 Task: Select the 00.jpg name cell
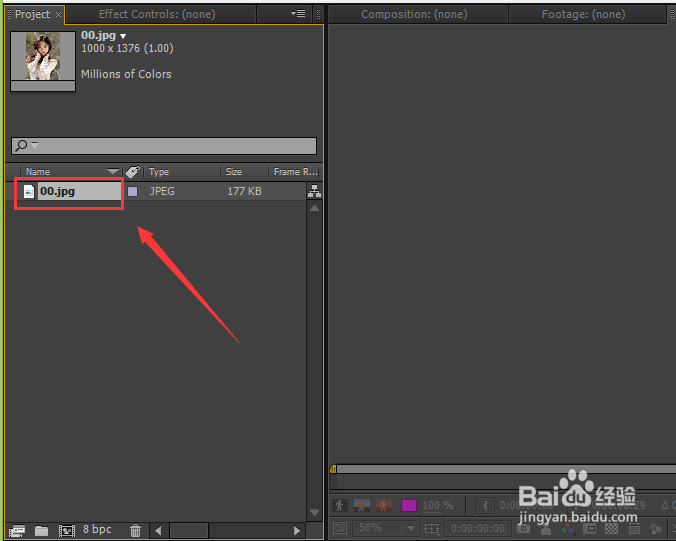tap(79, 191)
